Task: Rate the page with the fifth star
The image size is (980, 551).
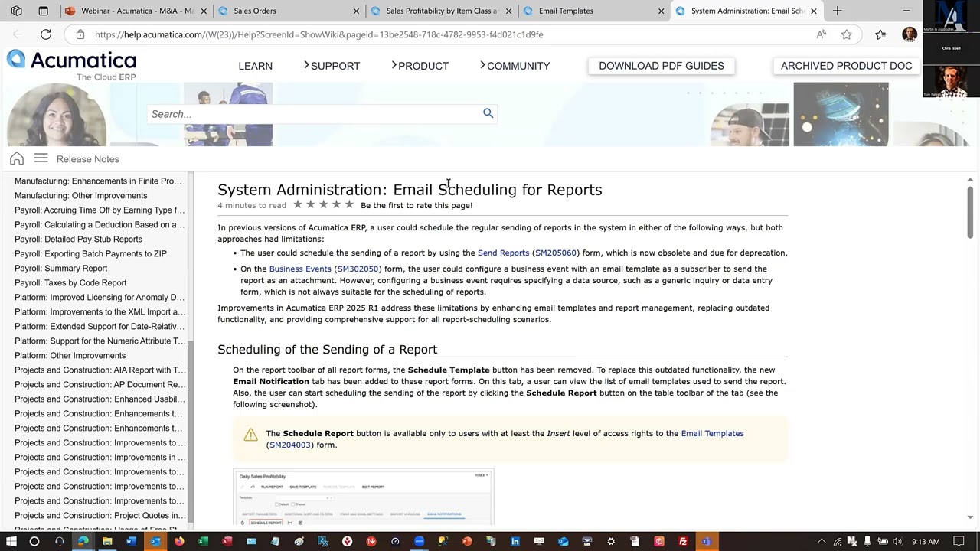Action: 349,204
